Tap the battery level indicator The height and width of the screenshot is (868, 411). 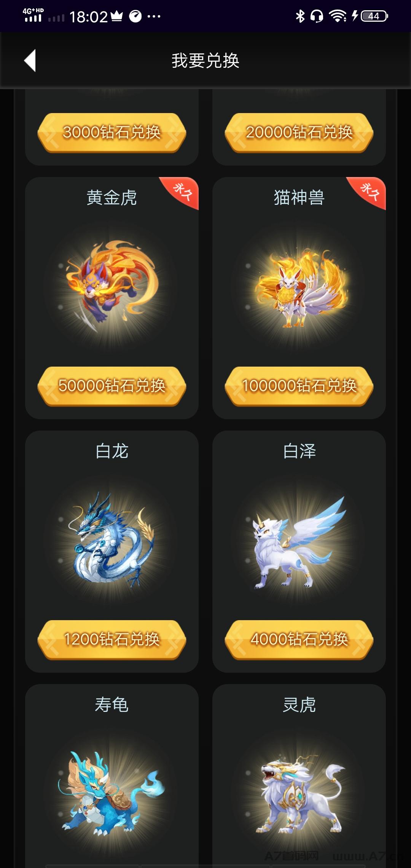[x=374, y=16]
